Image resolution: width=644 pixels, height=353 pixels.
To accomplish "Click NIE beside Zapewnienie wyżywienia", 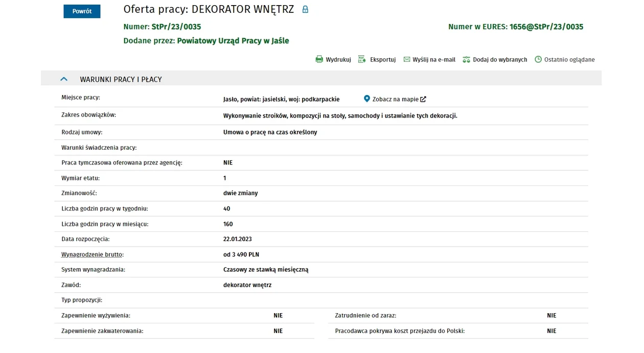I will [x=278, y=316].
